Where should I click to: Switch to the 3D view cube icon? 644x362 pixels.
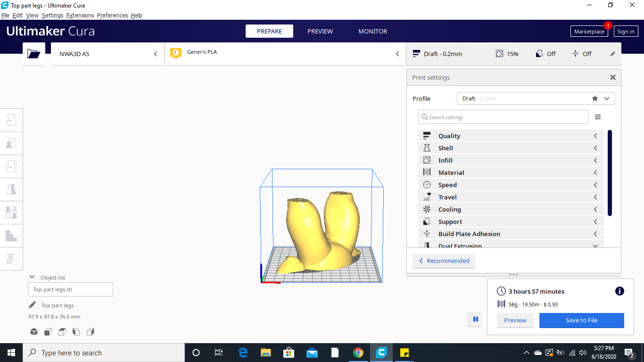coord(33,332)
